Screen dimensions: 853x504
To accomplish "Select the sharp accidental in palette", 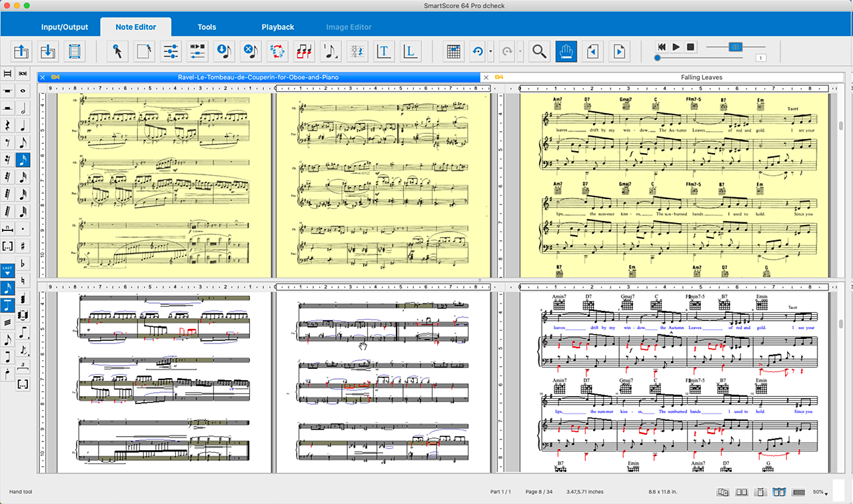I will (23, 246).
